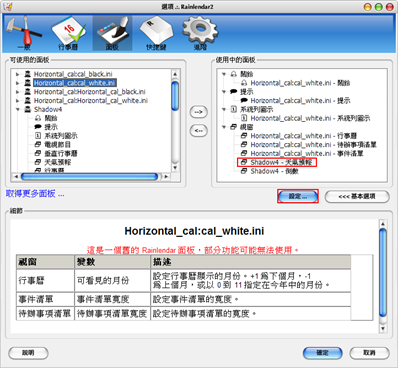
Task: Collapse the active 視窗 group
Action: coord(224,127)
